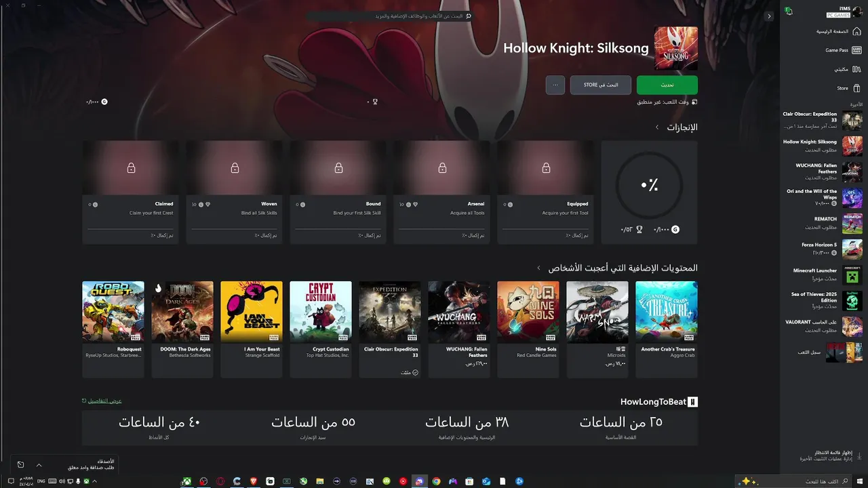The image size is (868, 488).
Task: Select Minecraft Launcher in recent list
Action: click(822, 274)
